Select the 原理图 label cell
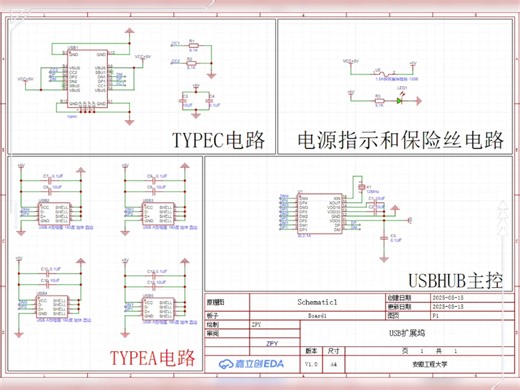The height and width of the screenshot is (390, 520). [x=227, y=302]
